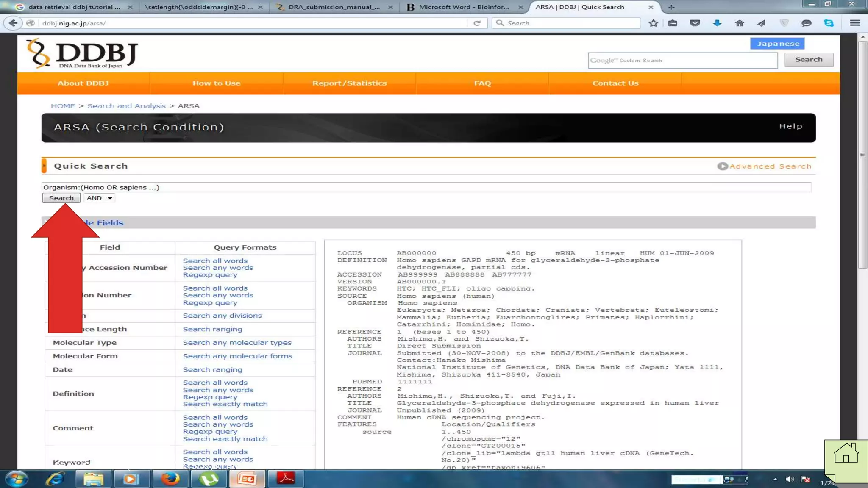The image size is (868, 488).
Task: Open the hamburger menu icon
Action: pos(854,23)
